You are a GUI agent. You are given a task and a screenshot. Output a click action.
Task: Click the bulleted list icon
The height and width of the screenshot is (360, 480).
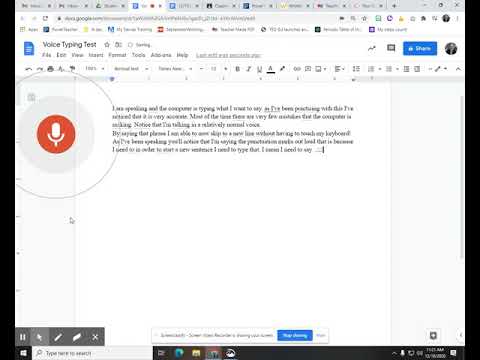(389, 69)
